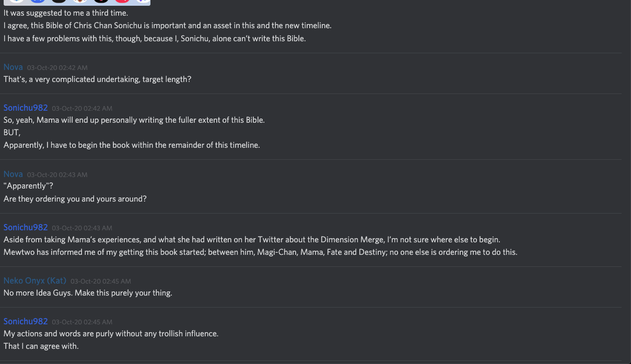Click the message starting "Mewtwo has informed me"
This screenshot has width=631, height=364.
[260, 252]
